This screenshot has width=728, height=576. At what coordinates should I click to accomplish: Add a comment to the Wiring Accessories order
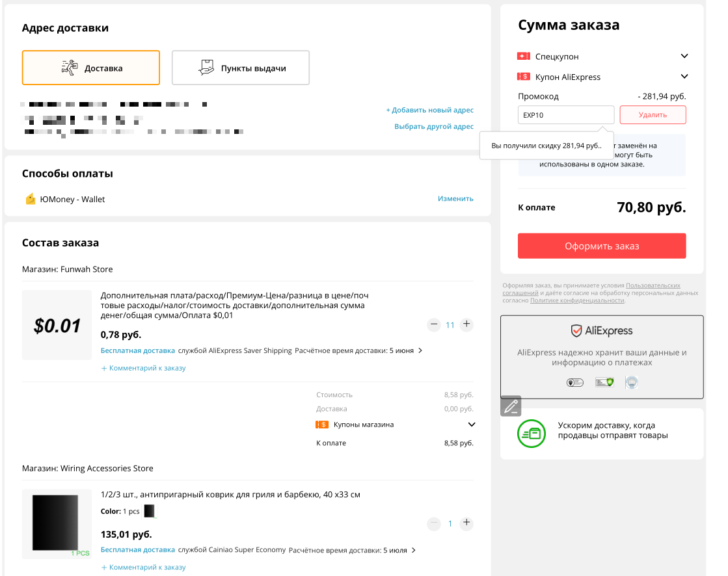144,567
